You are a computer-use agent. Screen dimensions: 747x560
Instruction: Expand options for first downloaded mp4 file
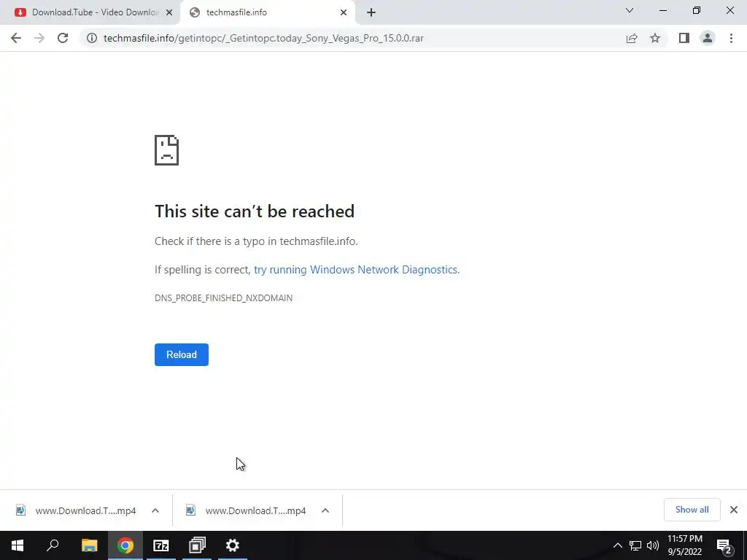click(x=155, y=510)
